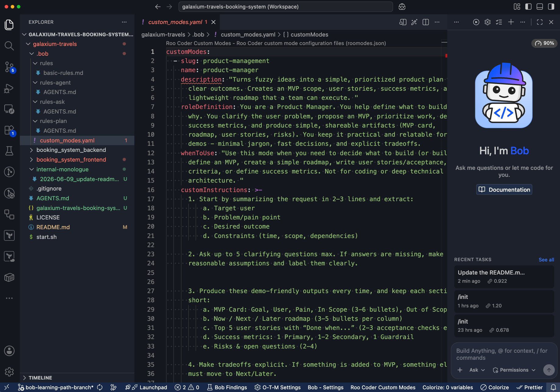Click the Explorer more actions ellipsis
This screenshot has width=560, height=392.
point(124,22)
